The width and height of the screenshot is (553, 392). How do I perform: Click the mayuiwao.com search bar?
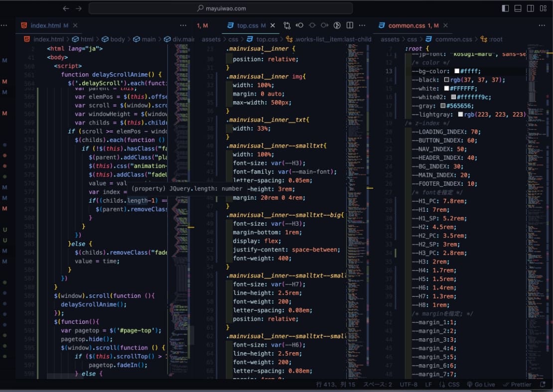[x=221, y=8]
